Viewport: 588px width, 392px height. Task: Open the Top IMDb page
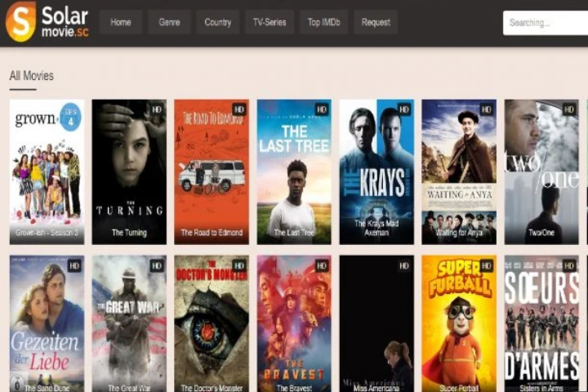point(324,23)
